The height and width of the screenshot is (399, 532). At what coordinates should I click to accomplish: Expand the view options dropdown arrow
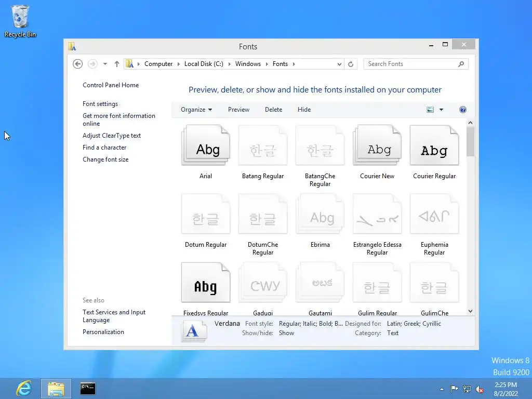[x=441, y=110]
